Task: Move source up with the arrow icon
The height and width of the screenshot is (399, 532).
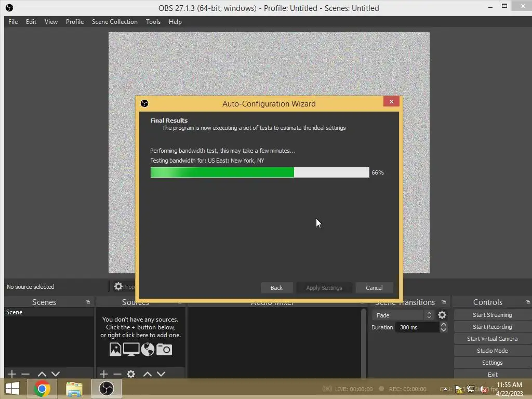Action: (x=147, y=374)
